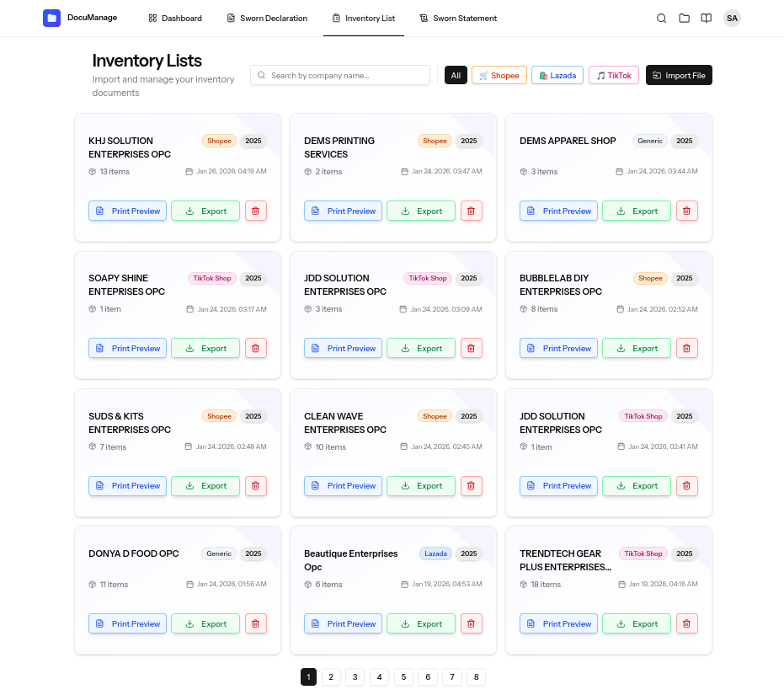Go to pagination page 6
The height and width of the screenshot is (695, 784).
tap(428, 677)
